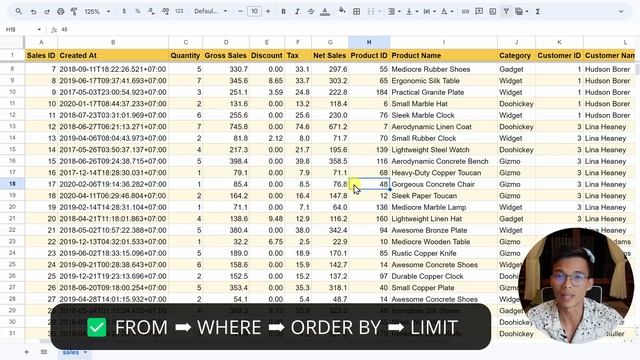Insert a link

click(465, 11)
